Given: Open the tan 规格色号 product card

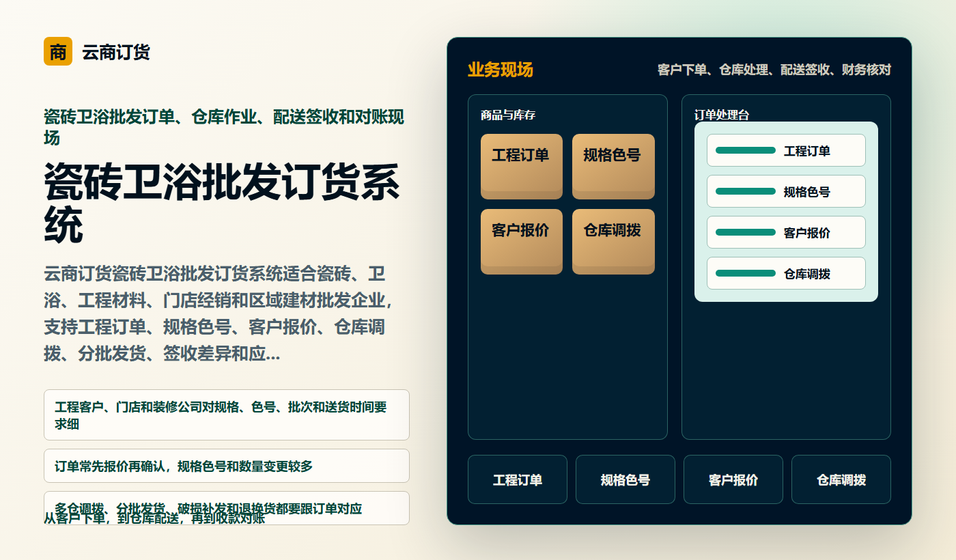Looking at the screenshot, I should click(613, 167).
